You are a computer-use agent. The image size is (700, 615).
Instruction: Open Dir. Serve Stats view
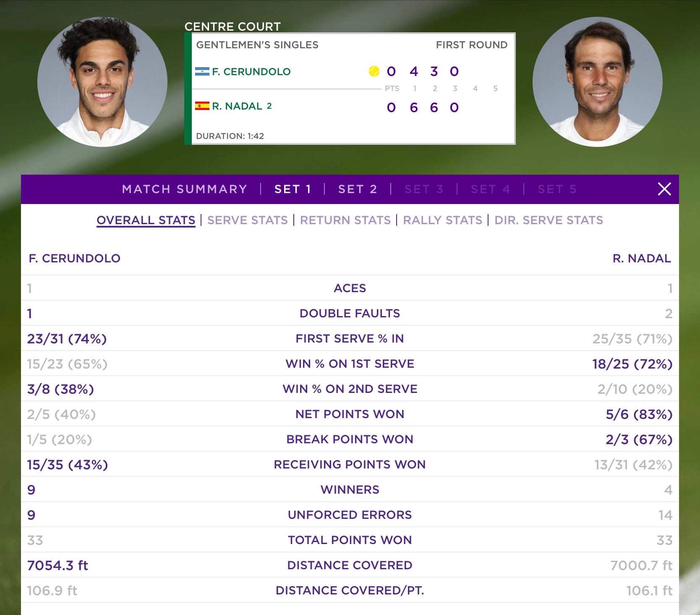(x=549, y=220)
